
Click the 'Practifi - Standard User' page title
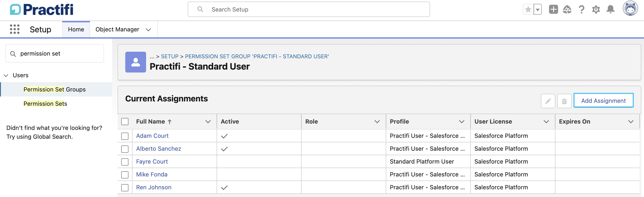pos(199,66)
